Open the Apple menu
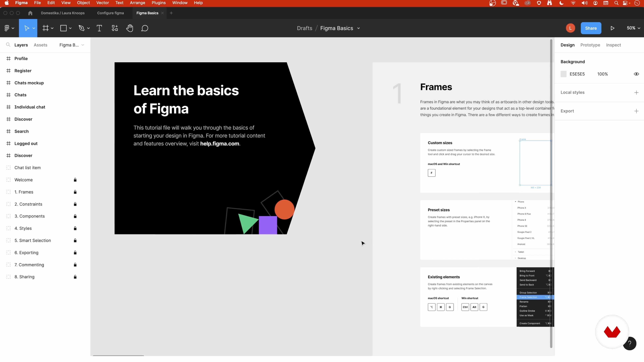The height and width of the screenshot is (362, 644). (7, 3)
